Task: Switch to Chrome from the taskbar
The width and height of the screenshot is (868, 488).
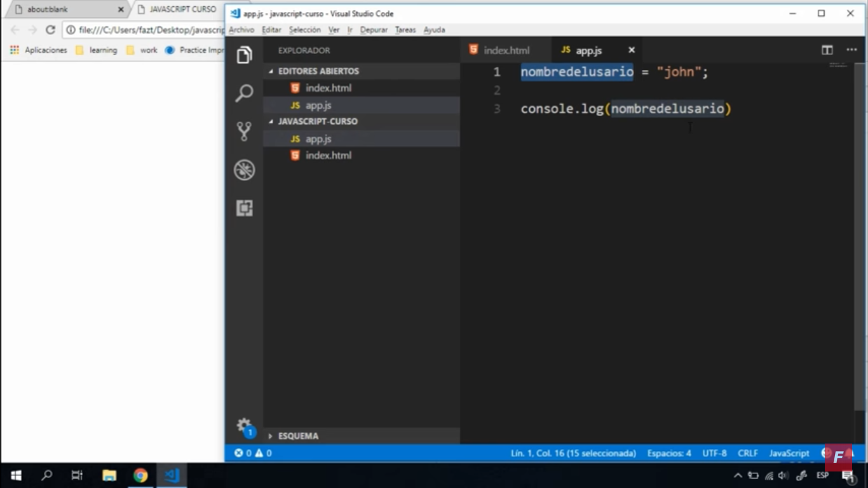Action: pyautogui.click(x=140, y=475)
